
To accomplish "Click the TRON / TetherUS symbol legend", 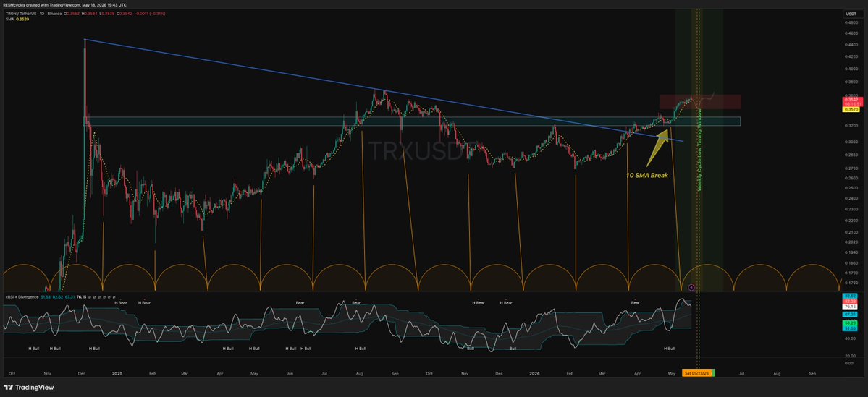I will click(35, 14).
